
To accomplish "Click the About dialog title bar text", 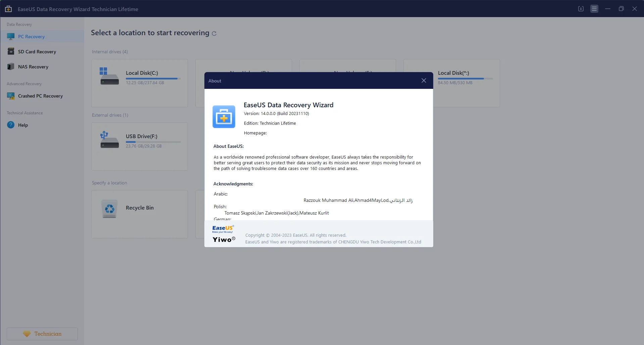I will click(x=215, y=81).
